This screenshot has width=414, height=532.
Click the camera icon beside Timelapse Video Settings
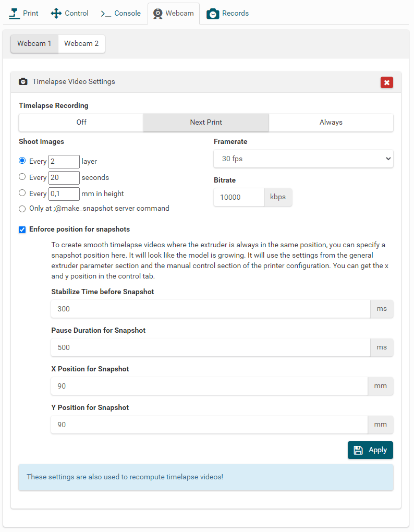[x=23, y=82]
